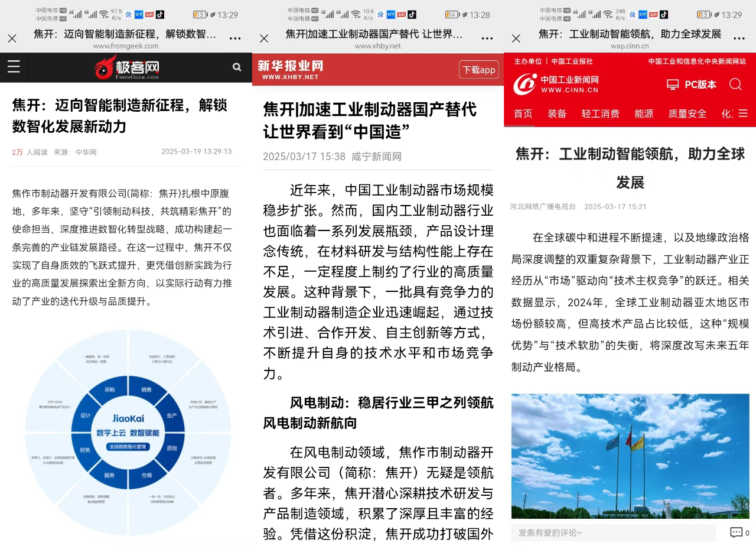Tap the search icon on 中国工业新闻网 header
756x546 pixels.
click(735, 84)
